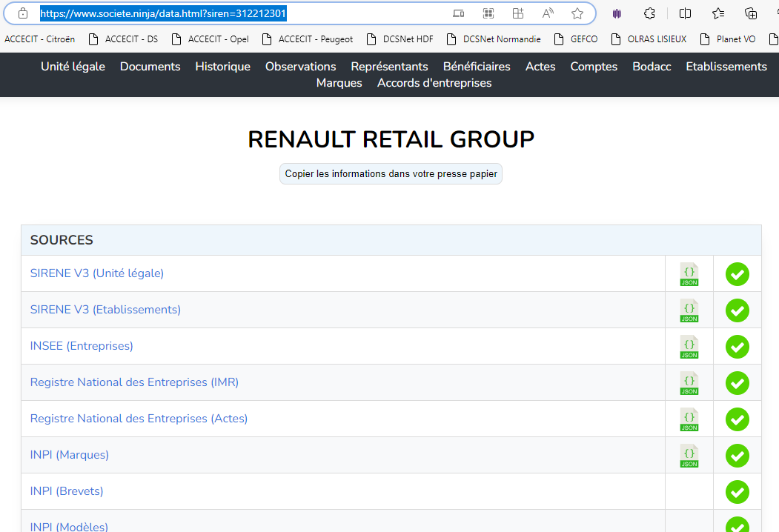The height and width of the screenshot is (532, 779).
Task: Open DCSNet Normandie bookmark
Action: (494, 39)
